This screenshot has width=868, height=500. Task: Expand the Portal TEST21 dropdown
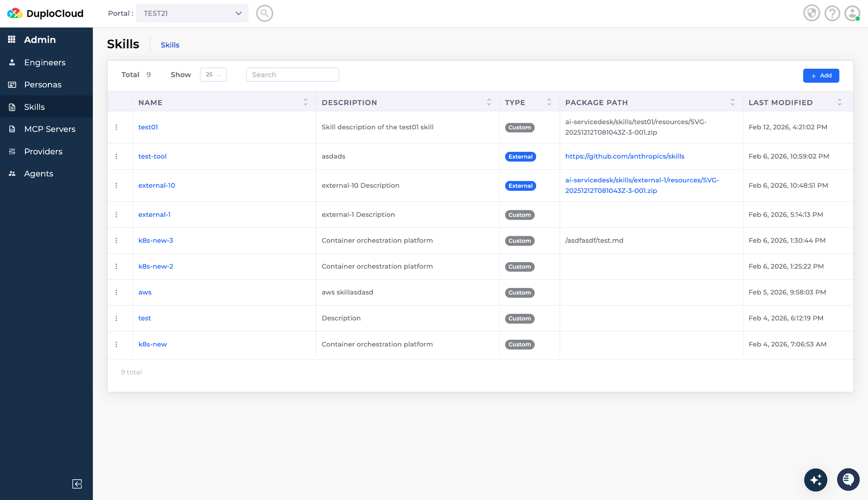pos(192,13)
